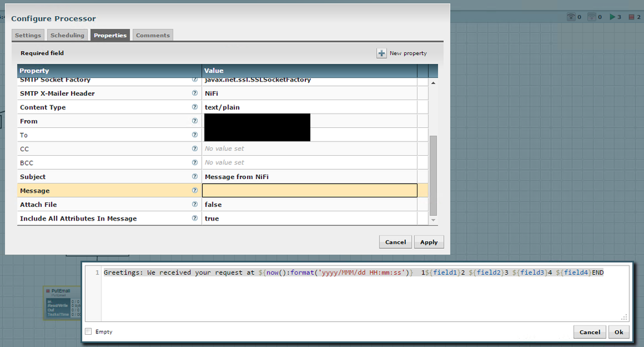Show help for Include All Attributes
Screen dimensions: 644x347
point(195,218)
